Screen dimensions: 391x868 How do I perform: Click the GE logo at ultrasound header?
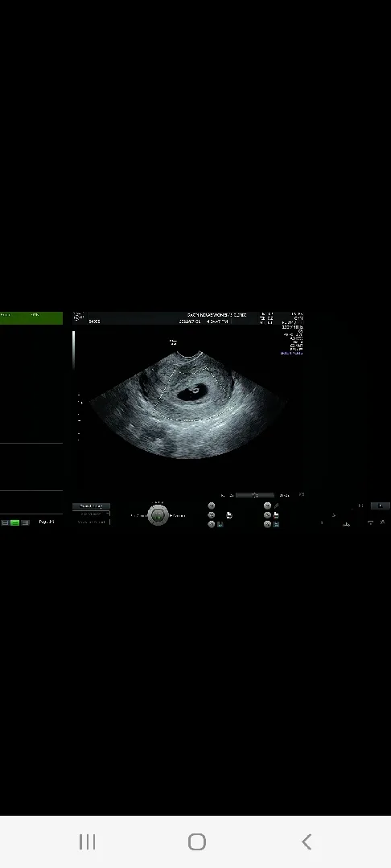(x=79, y=317)
